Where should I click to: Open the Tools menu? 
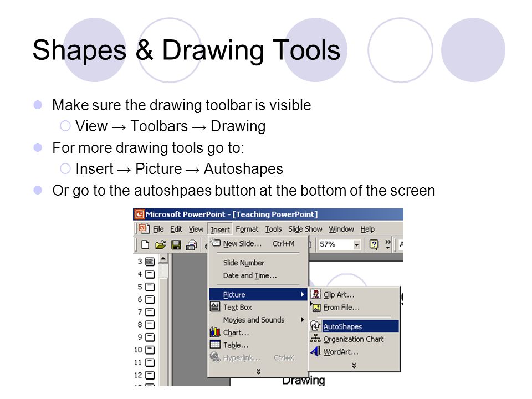click(273, 229)
